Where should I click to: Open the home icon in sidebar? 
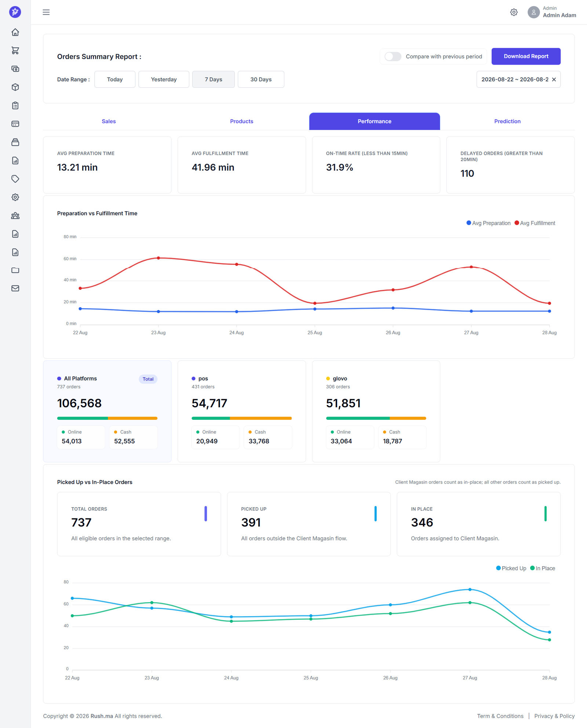[15, 32]
